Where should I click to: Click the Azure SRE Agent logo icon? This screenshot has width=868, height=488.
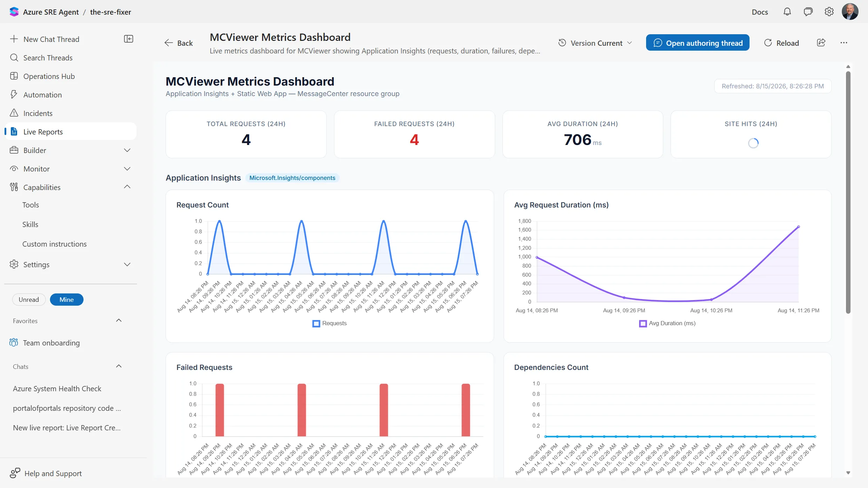(14, 12)
